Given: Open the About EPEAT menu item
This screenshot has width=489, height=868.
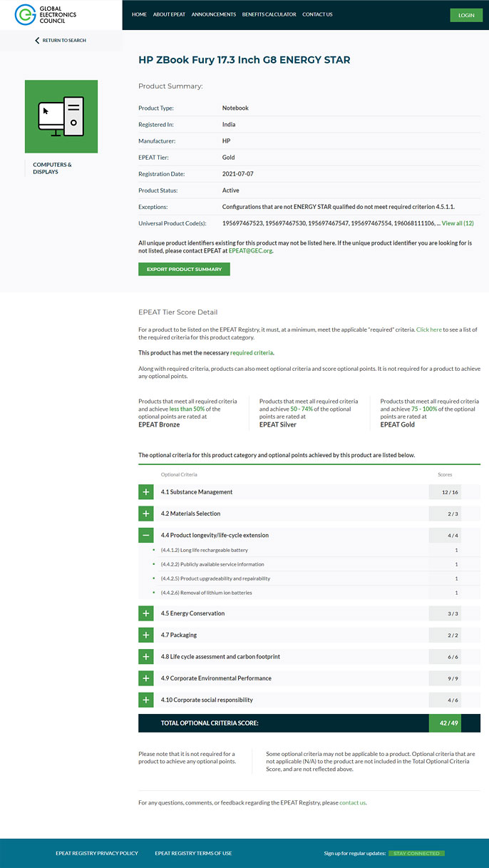Looking at the screenshot, I should point(169,14).
